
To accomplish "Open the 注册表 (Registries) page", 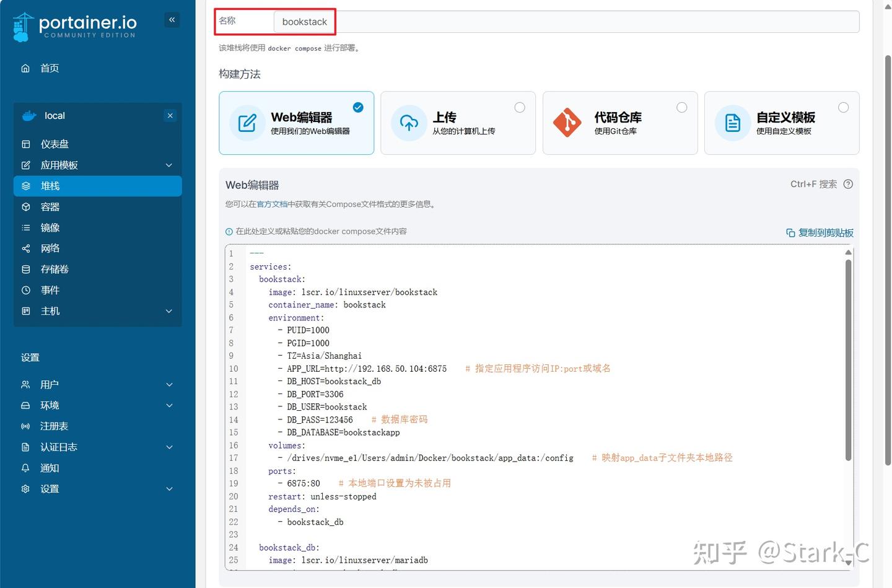I will pyautogui.click(x=54, y=426).
